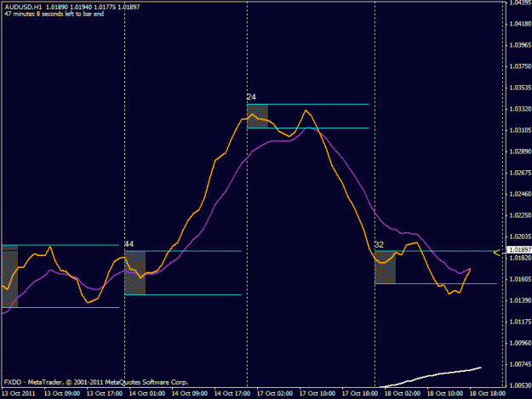Click price axis value 1.03750
The width and height of the screenshot is (532, 399).
point(520,66)
